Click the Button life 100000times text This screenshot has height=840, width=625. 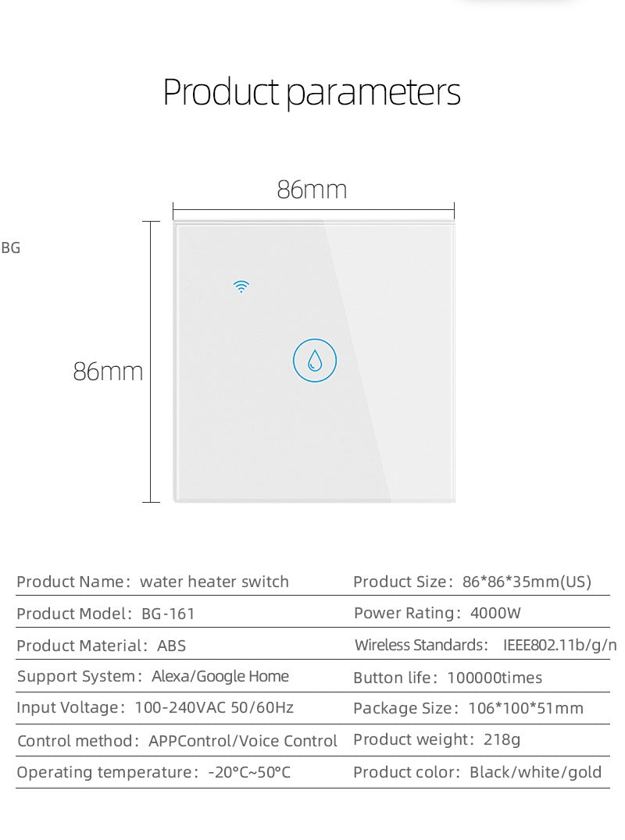point(448,678)
